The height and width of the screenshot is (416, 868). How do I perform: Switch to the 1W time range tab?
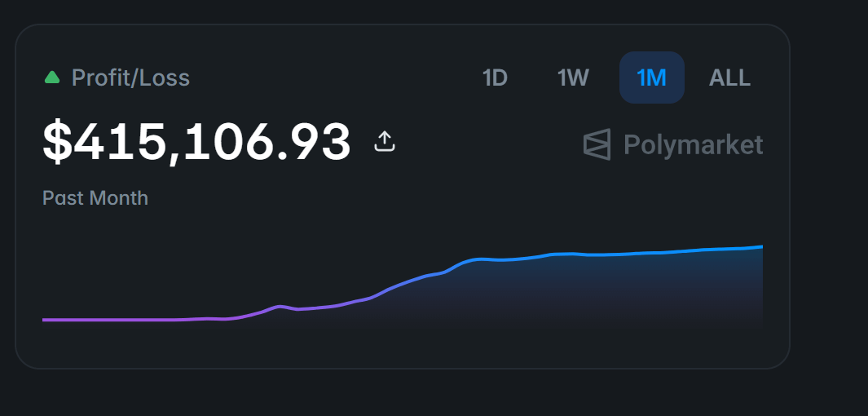[573, 78]
